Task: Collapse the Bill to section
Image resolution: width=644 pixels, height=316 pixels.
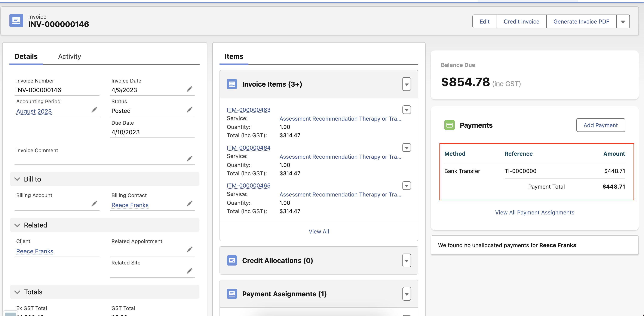Action: click(17, 179)
